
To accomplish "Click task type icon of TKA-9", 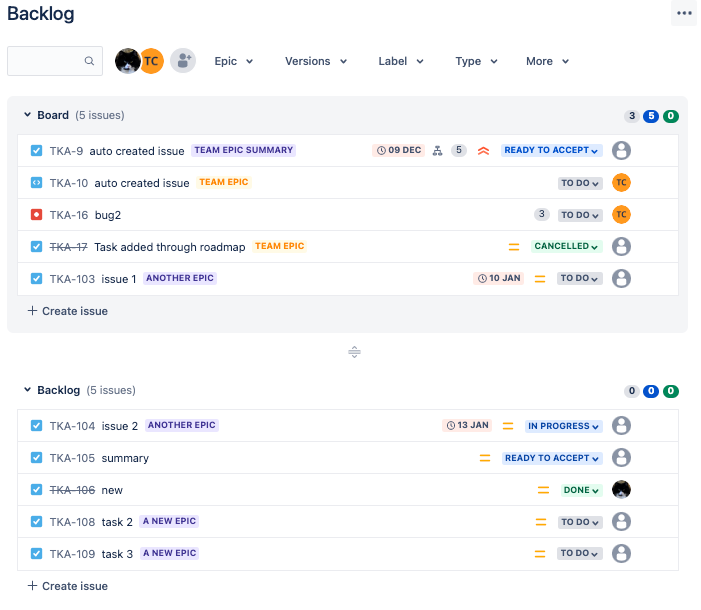I will [x=37, y=151].
